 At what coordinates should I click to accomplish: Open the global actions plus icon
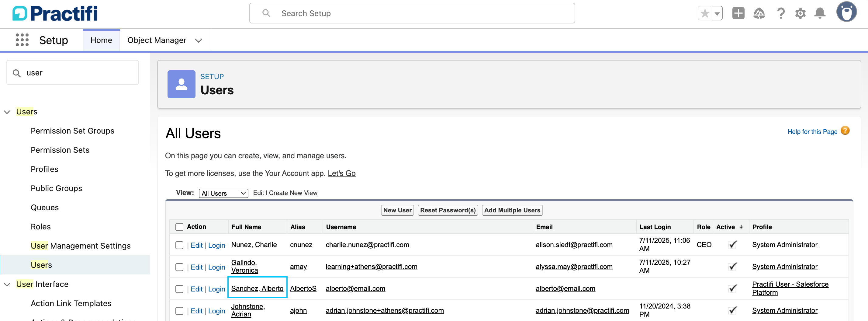[738, 13]
